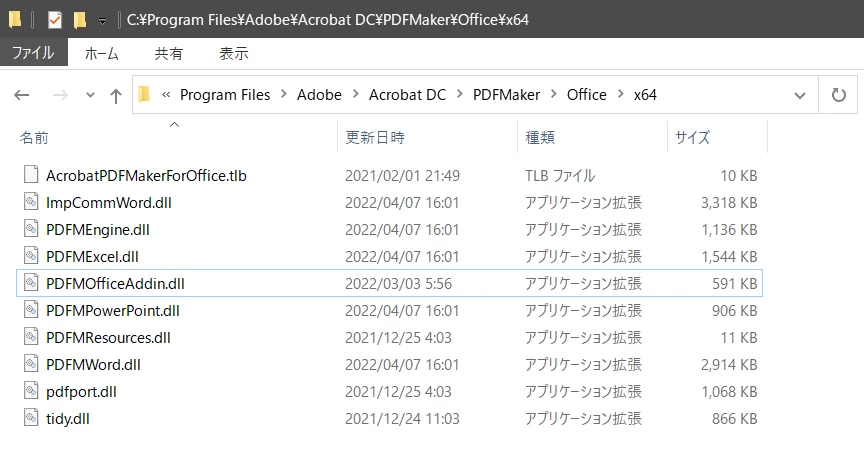
Task: Navigate to Acrobat DC breadcrumb
Action: 407,95
